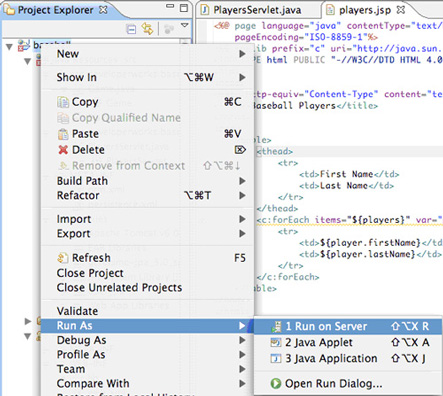The image size is (443, 396).
Task: Click the PlayersServlet.java file icon
Action: point(205,10)
